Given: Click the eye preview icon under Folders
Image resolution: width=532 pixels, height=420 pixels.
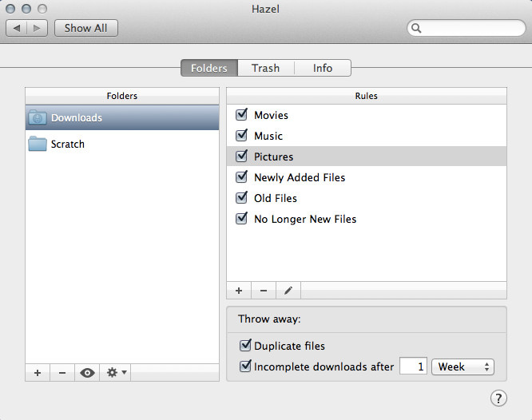Looking at the screenshot, I should [87, 373].
